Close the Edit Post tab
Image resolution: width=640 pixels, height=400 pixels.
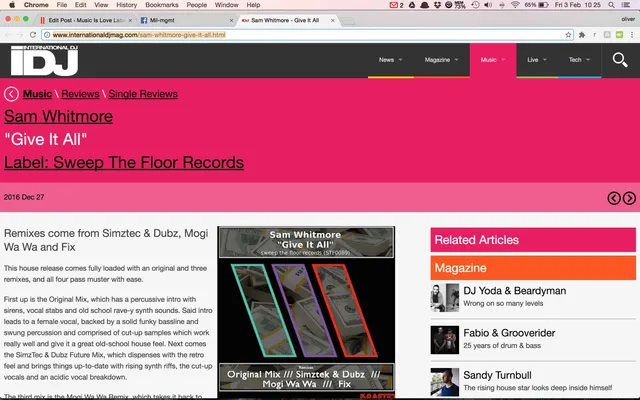[130, 20]
